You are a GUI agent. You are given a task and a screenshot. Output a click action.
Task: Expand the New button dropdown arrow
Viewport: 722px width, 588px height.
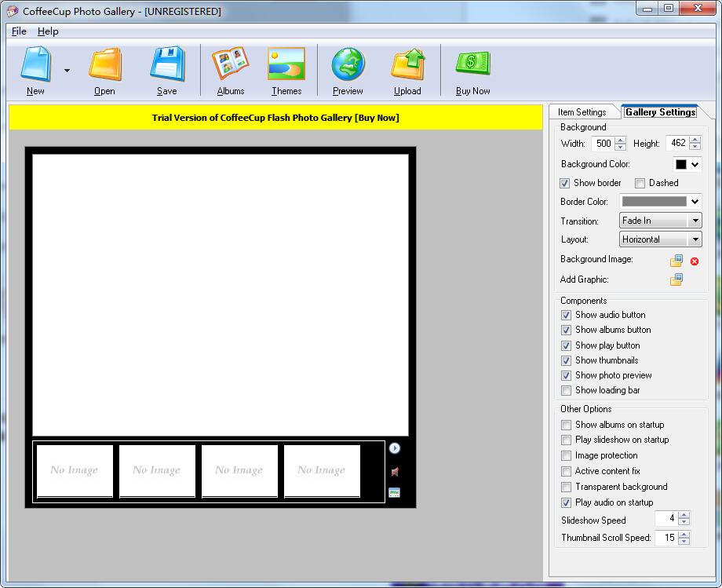[67, 71]
